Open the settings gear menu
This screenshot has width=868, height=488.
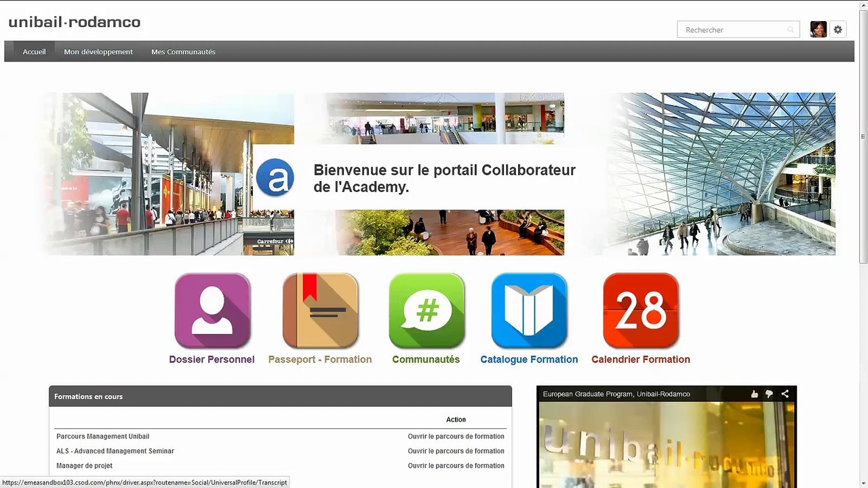pos(838,29)
